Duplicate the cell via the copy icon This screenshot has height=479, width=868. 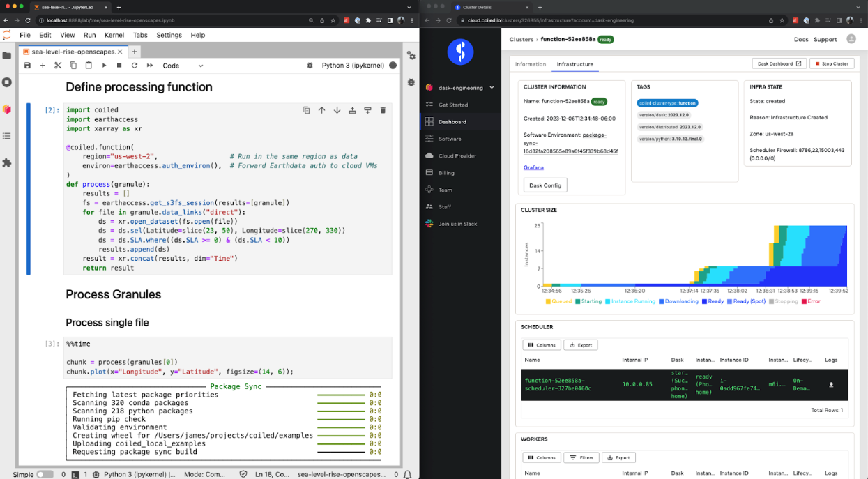click(x=306, y=111)
